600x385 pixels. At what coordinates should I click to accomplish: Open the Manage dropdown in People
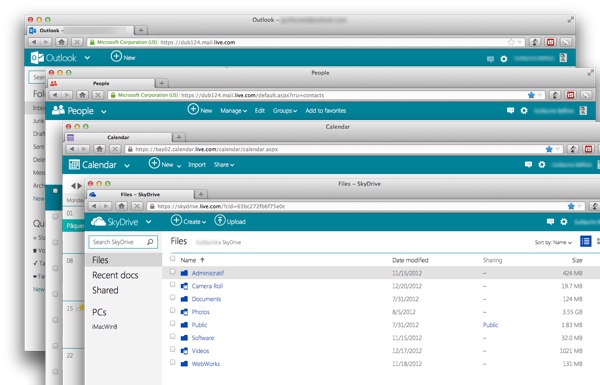(233, 111)
